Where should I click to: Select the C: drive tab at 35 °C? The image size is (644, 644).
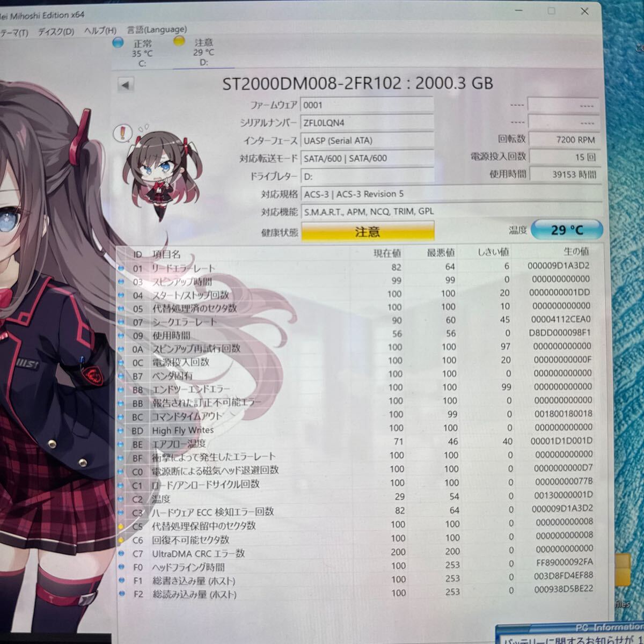click(142, 53)
